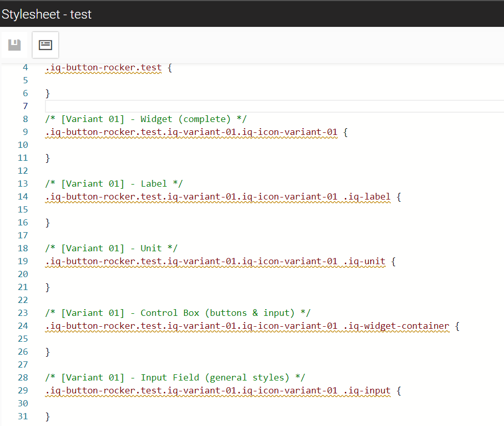
Task: Place cursor on empty line 7
Action: point(274,106)
